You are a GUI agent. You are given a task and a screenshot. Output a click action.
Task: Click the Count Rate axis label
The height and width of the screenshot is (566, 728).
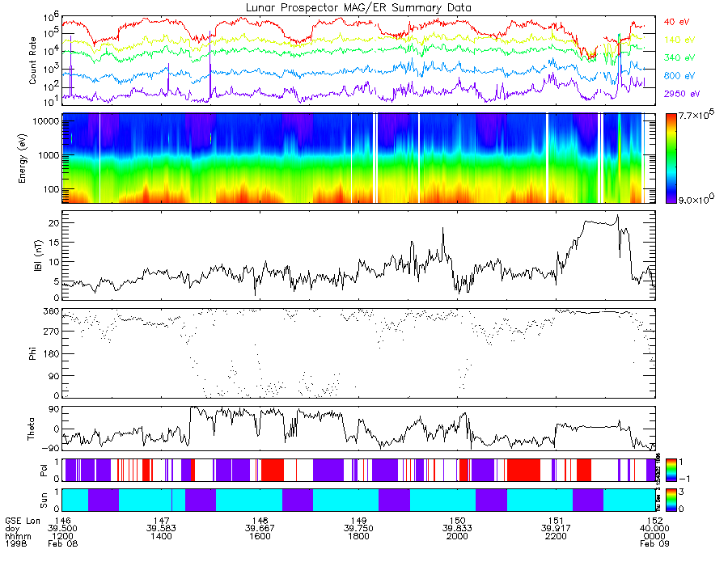pyautogui.click(x=32, y=61)
